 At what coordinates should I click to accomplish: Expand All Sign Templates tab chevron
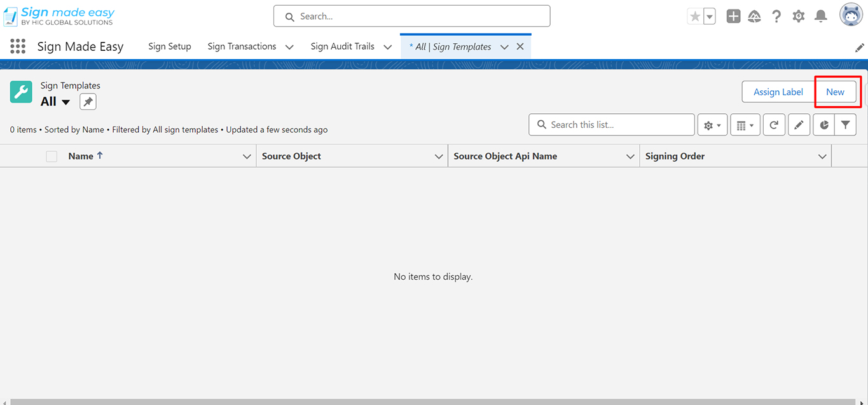click(x=504, y=47)
